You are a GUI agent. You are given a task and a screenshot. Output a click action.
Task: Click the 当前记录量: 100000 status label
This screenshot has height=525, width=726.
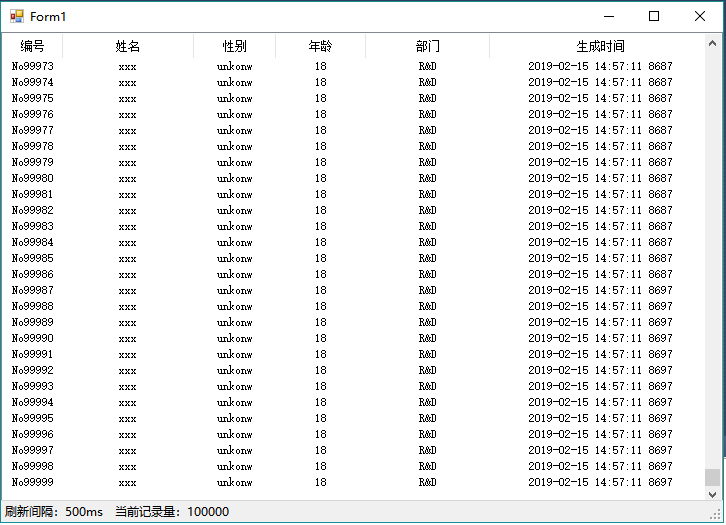172,512
